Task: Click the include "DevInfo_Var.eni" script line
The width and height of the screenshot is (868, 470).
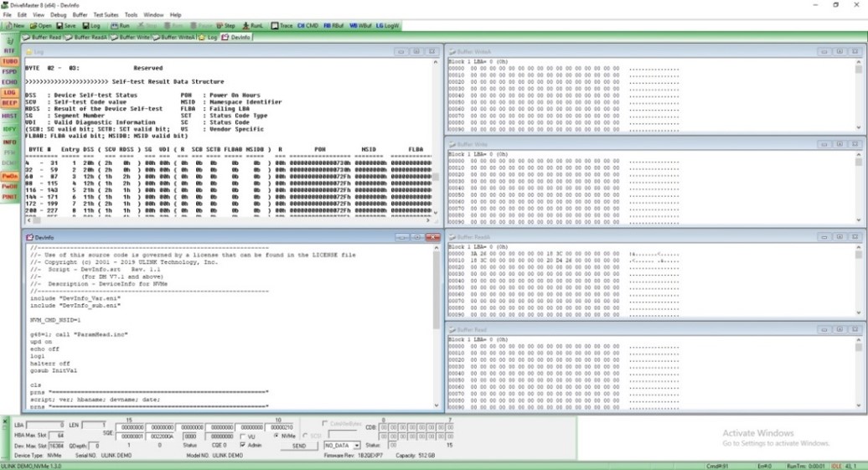Action: 75,298
